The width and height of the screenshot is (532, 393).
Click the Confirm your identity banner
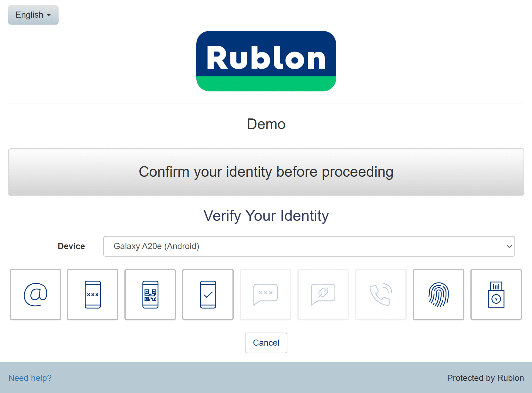tap(266, 172)
